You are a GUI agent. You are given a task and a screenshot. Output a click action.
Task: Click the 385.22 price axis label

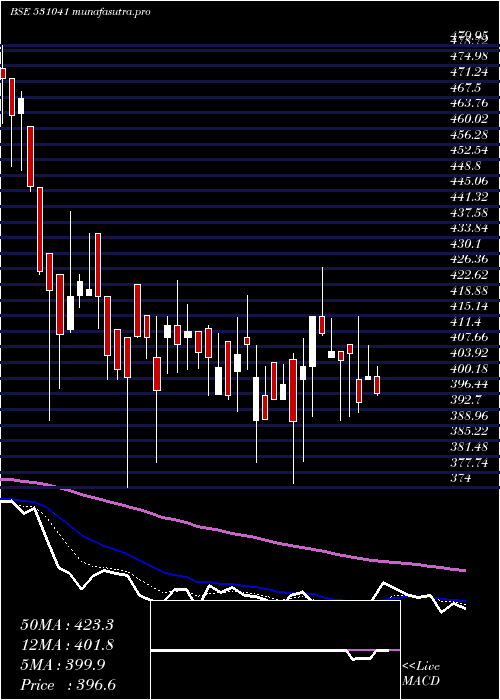(469, 430)
